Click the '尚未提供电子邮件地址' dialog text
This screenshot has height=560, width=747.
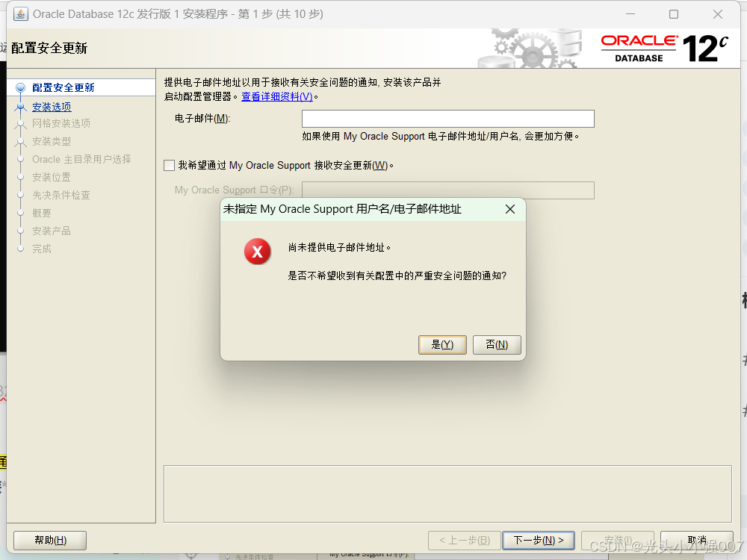click(x=339, y=248)
